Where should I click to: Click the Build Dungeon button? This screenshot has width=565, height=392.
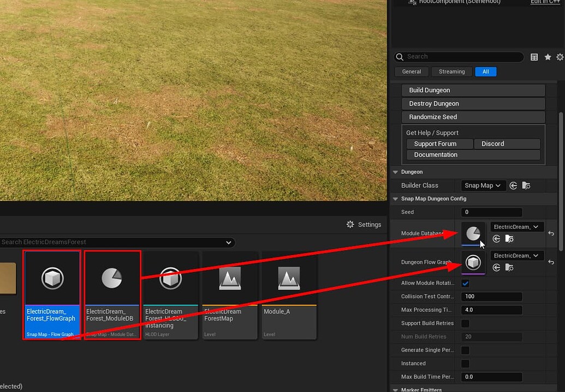click(473, 90)
